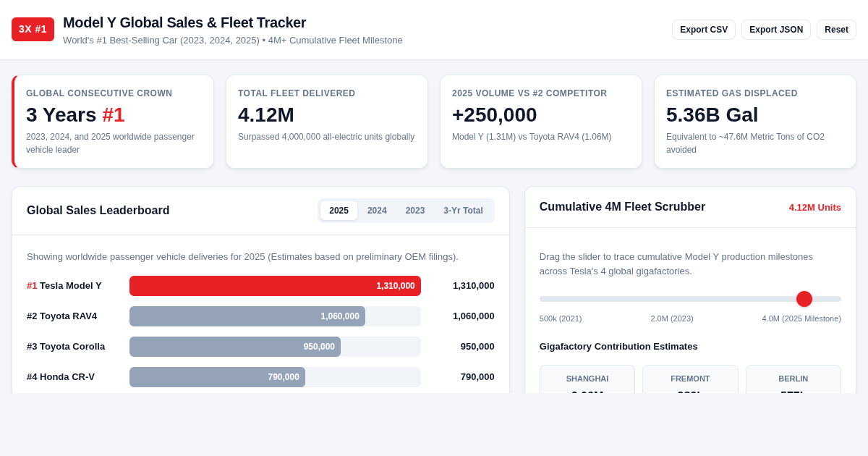Viewport: 868px width, 456px height.
Task: Click the 3X #1 badge
Action: [33, 29]
